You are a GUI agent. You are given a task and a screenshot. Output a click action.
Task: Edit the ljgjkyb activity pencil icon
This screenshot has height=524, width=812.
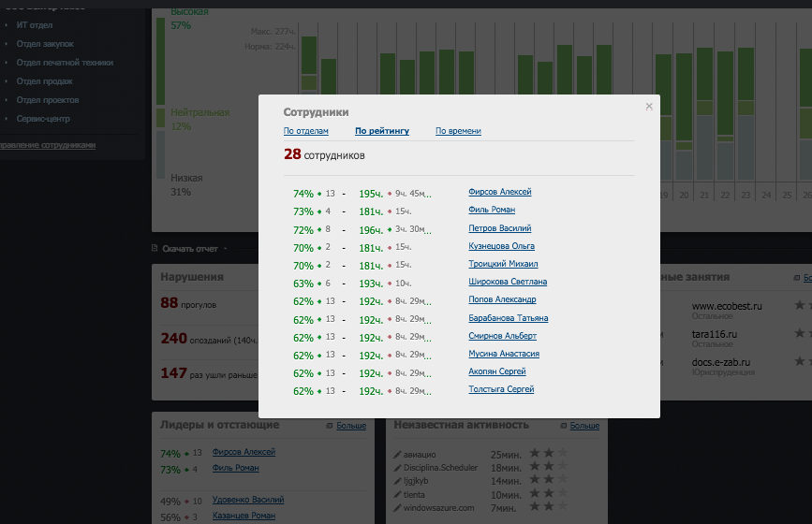click(x=397, y=481)
